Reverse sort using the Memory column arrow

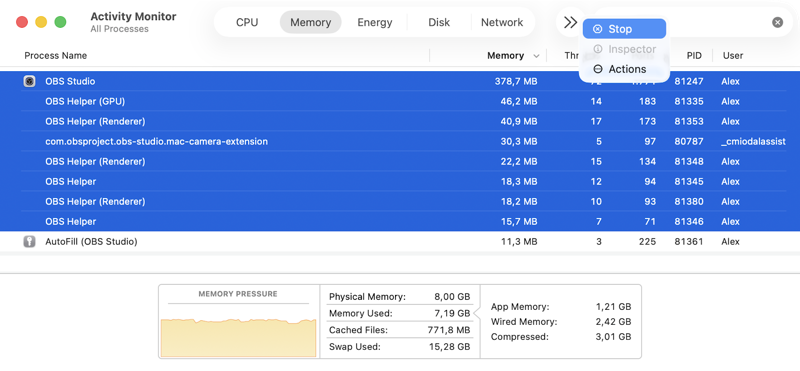point(536,56)
